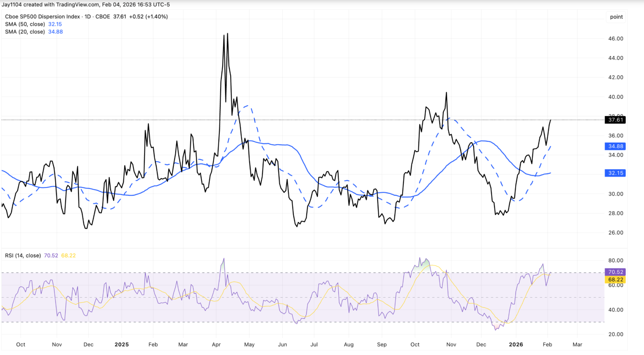644x355 pixels.
Task: Click the Mar label at far right axis
Action: click(x=578, y=344)
